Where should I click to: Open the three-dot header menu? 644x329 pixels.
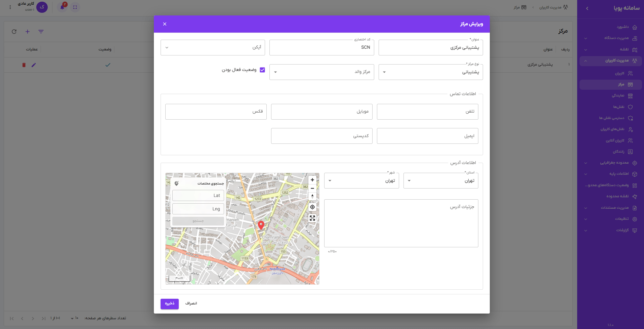pyautogui.click(x=10, y=7)
